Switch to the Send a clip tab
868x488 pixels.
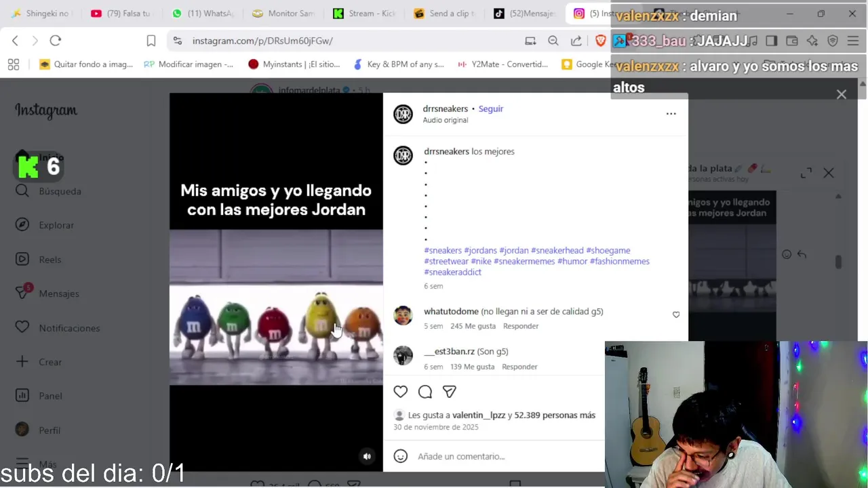(445, 14)
